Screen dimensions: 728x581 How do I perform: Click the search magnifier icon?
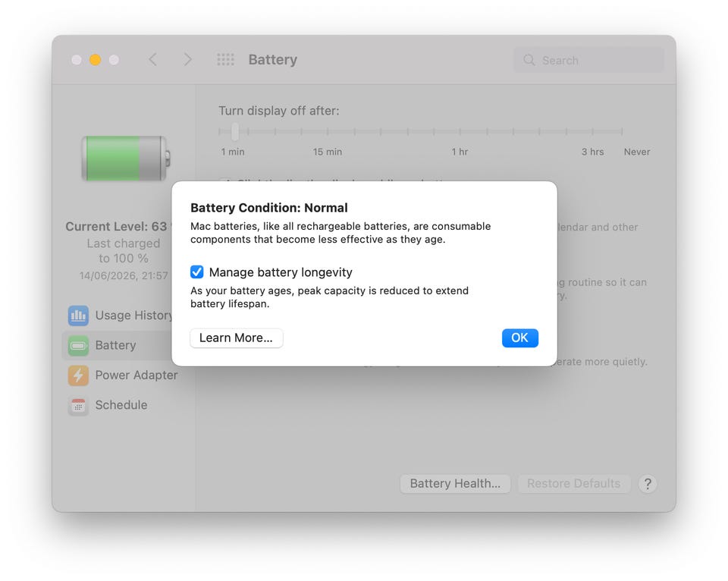529,60
